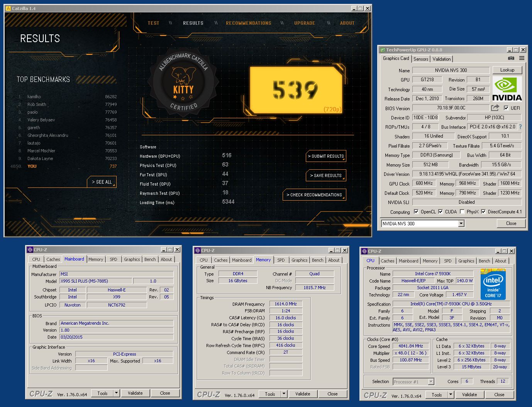Viewport: 532px width, 407px height.
Task: Click the SAVE RESULTS button
Action: (326, 175)
